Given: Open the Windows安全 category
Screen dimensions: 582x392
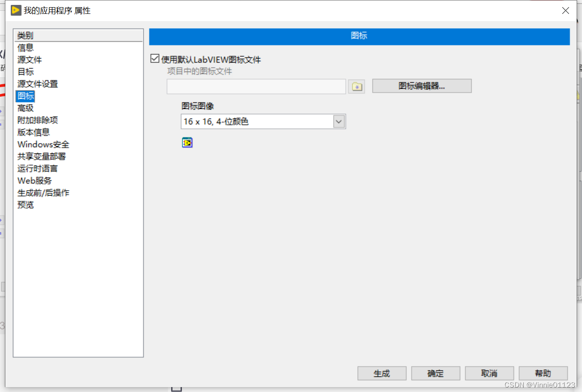Looking at the screenshot, I should [43, 144].
